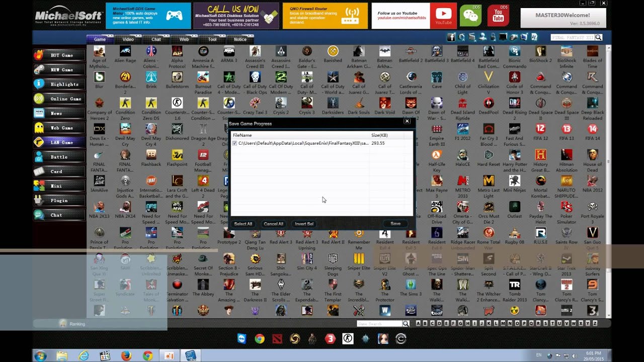Select the Banished game icon

pyautogui.click(x=333, y=51)
